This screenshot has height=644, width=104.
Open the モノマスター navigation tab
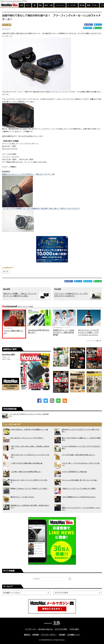(72, 5)
